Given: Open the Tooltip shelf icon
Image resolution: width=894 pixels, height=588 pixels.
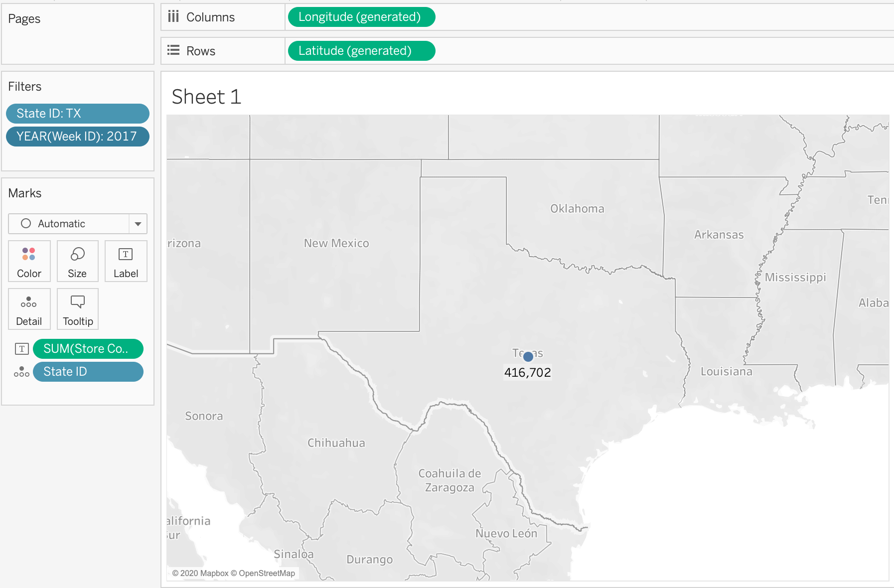Looking at the screenshot, I should point(77,309).
